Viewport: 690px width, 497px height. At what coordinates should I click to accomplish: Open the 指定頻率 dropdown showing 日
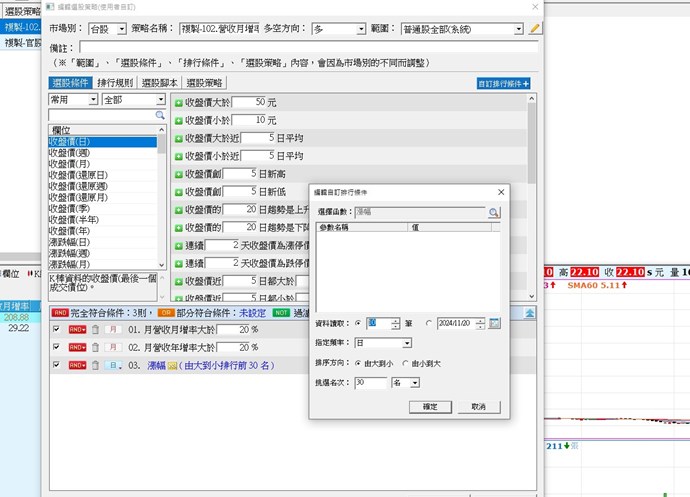coord(409,342)
